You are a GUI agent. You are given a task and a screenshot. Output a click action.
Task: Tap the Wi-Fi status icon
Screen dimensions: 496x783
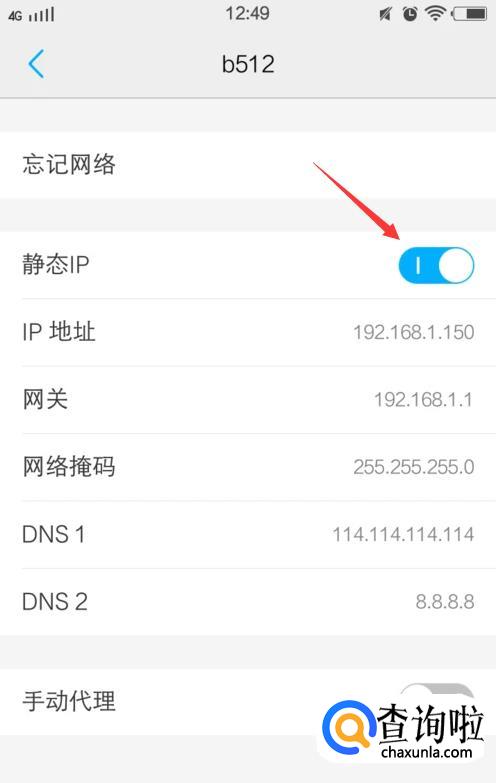click(436, 14)
